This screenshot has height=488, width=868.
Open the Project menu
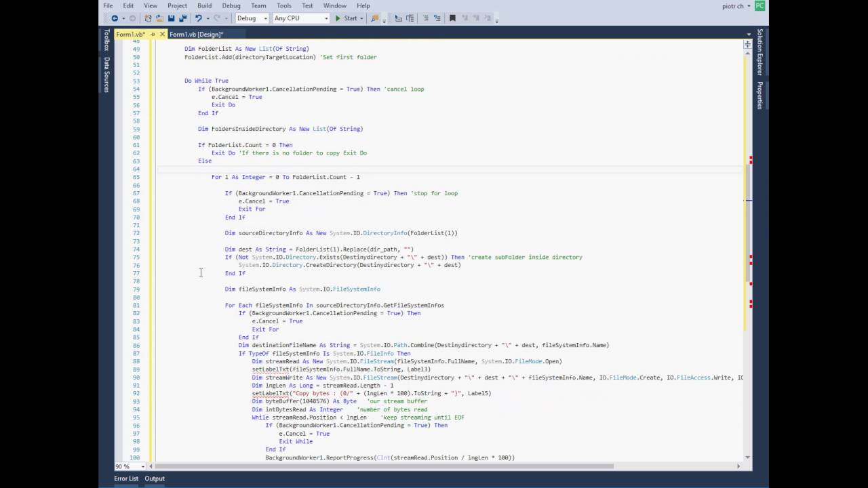tap(177, 5)
